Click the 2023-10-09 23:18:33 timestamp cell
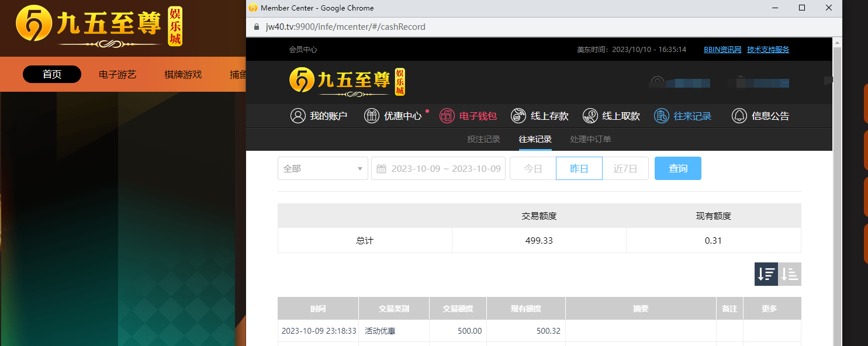 point(319,331)
